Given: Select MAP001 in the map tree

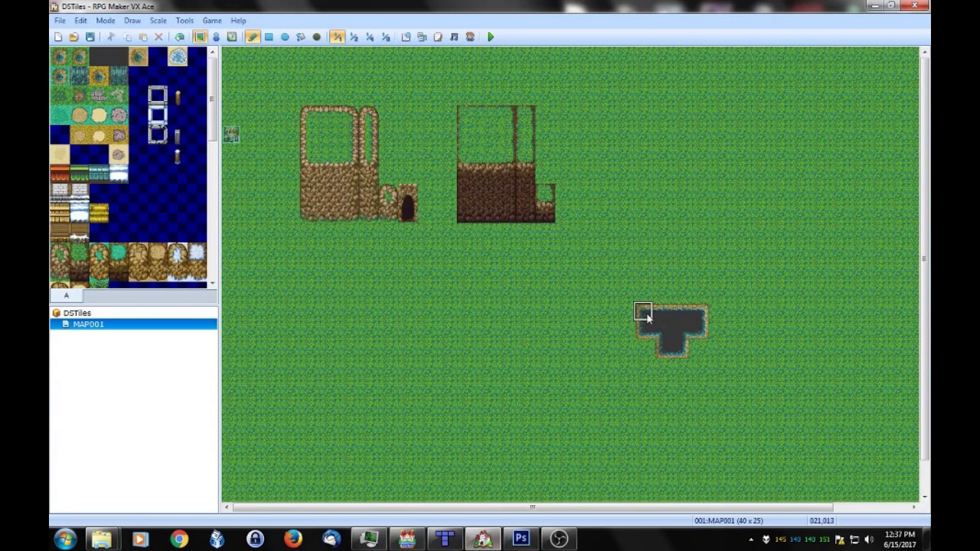Looking at the screenshot, I should [x=88, y=324].
